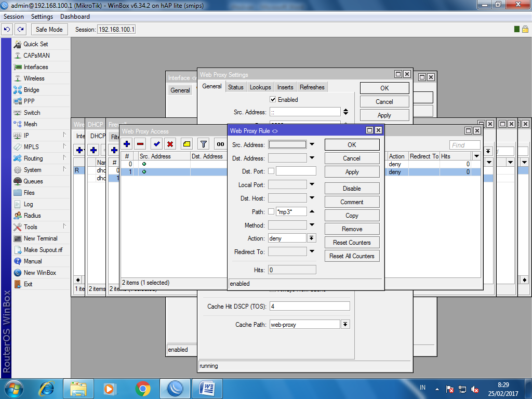Collapse the Path field arrow
Image resolution: width=532 pixels, height=399 pixels.
(x=312, y=211)
